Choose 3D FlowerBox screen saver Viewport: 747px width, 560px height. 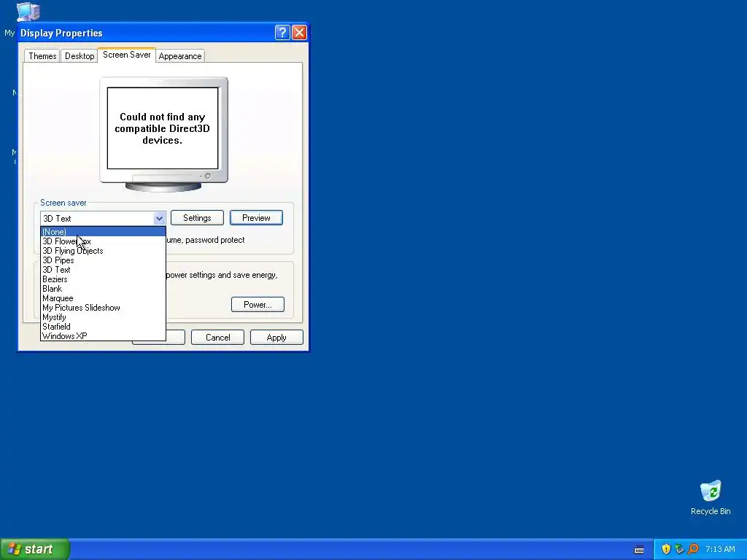pyautogui.click(x=103, y=241)
